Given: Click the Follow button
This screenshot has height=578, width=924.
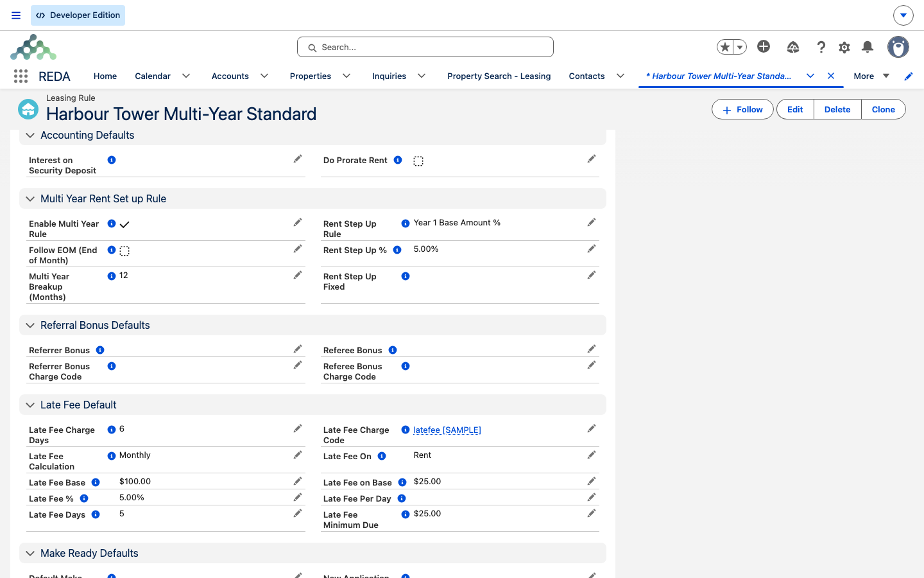Looking at the screenshot, I should (x=742, y=109).
